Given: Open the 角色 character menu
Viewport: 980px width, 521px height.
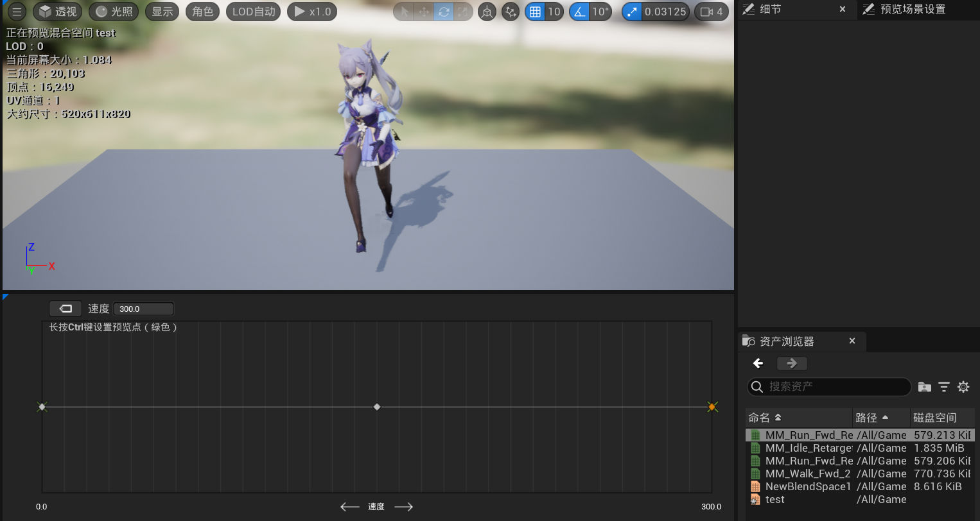Looking at the screenshot, I should pos(203,12).
